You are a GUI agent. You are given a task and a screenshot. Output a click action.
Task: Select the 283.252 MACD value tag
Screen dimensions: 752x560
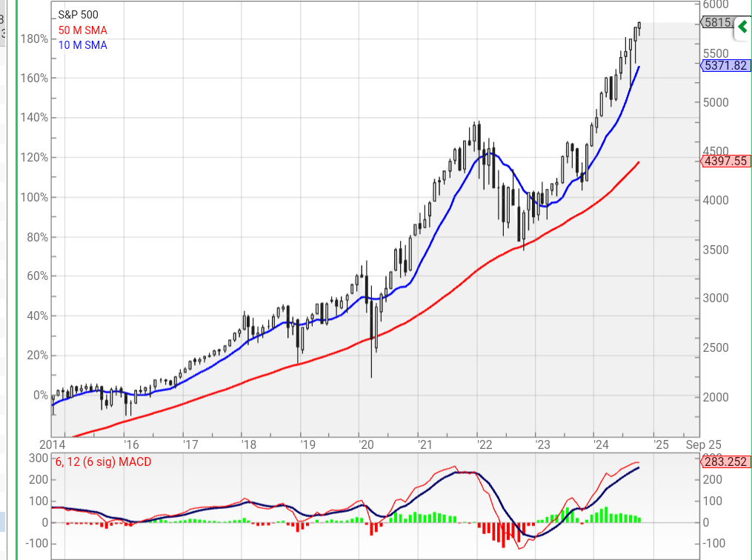pos(725,461)
